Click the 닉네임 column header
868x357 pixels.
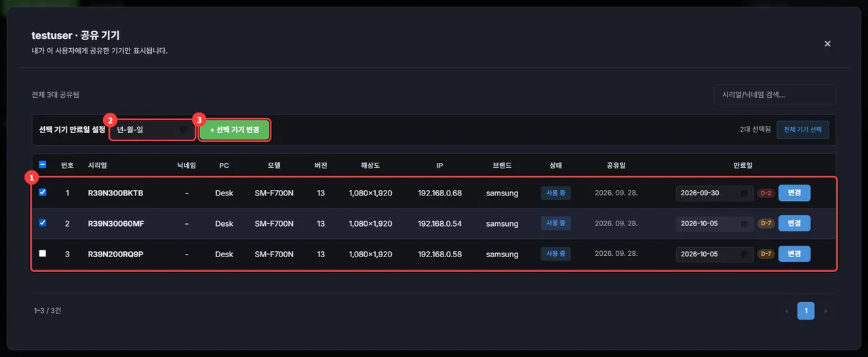click(x=186, y=165)
